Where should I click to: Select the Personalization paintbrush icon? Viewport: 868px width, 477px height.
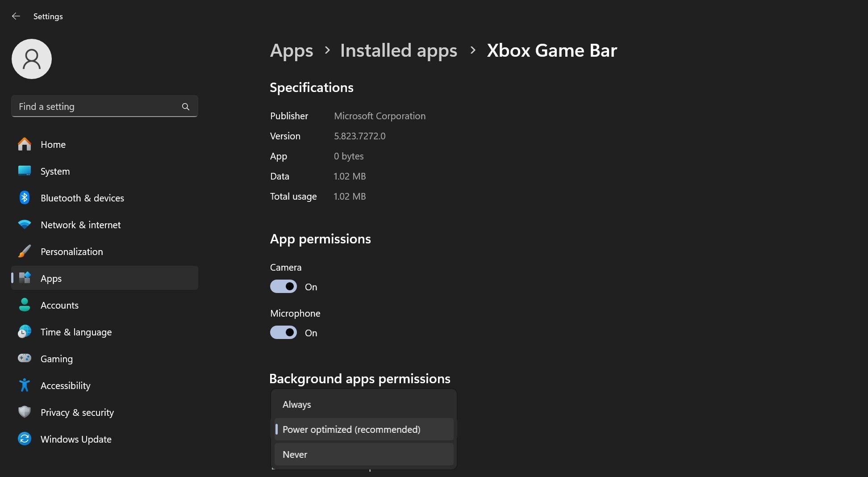24,251
